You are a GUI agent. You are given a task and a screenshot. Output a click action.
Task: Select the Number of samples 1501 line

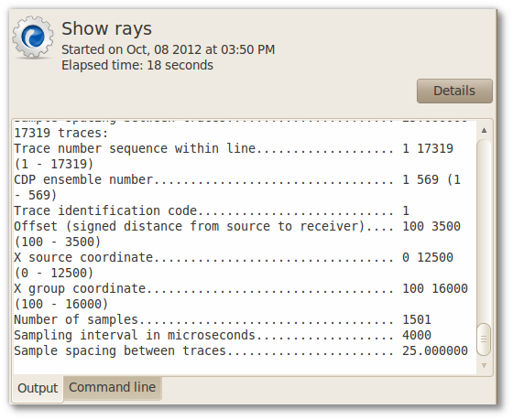(x=223, y=319)
